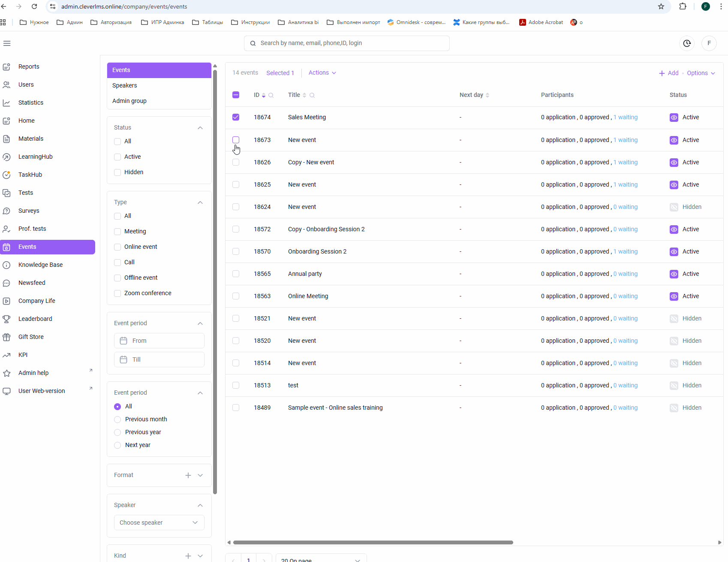Image resolution: width=728 pixels, height=562 pixels.
Task: Toggle visibility eye for Sales Meeting
Action: pyautogui.click(x=674, y=118)
